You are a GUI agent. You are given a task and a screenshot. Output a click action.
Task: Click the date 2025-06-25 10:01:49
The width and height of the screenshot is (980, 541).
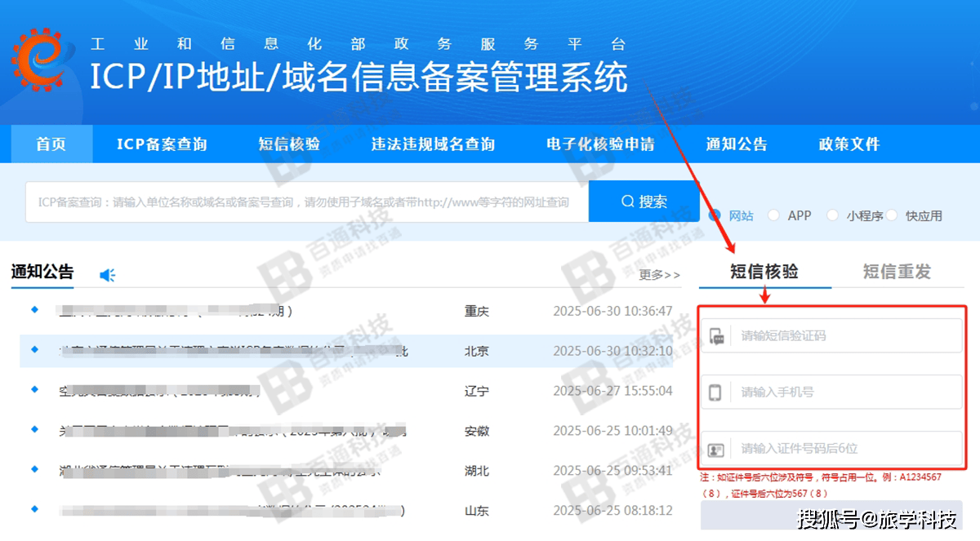coord(612,431)
